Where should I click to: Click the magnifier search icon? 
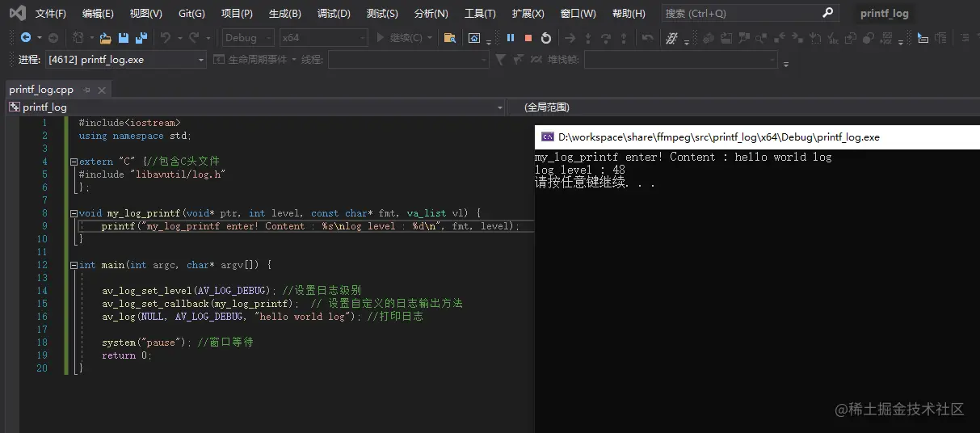click(827, 13)
